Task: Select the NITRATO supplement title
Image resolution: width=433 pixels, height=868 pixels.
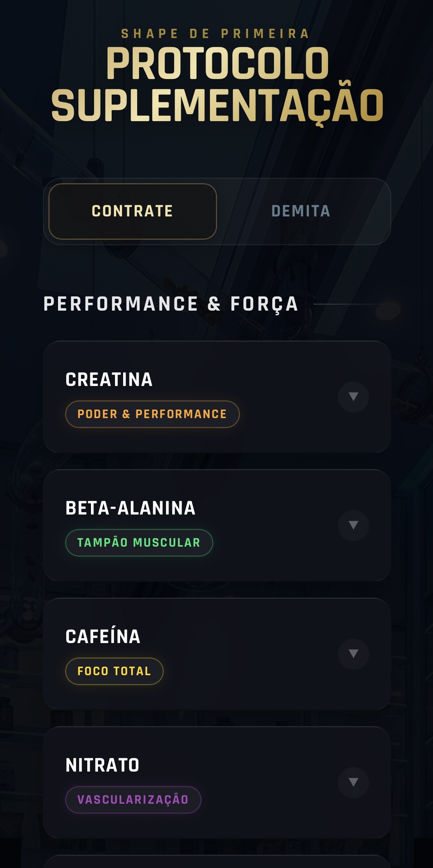Action: (x=102, y=765)
